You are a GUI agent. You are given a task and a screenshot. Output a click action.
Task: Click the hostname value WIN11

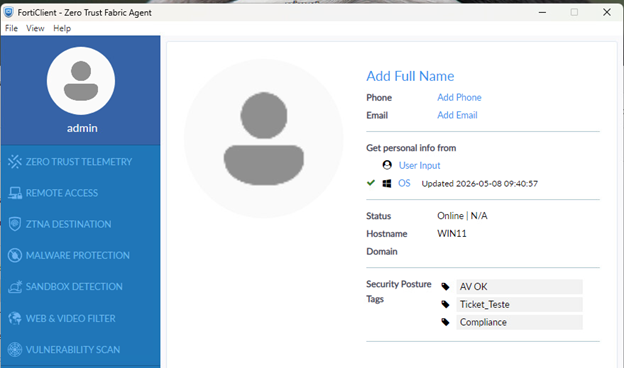[452, 234]
